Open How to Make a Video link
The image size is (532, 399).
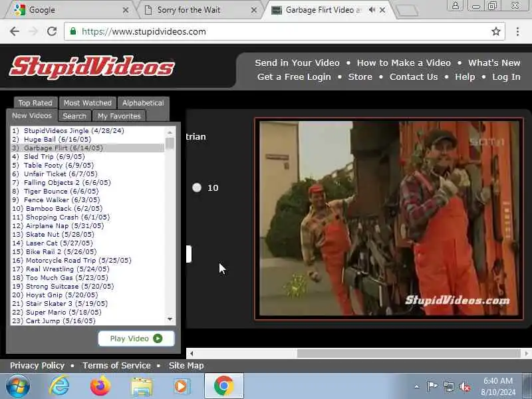coord(404,63)
